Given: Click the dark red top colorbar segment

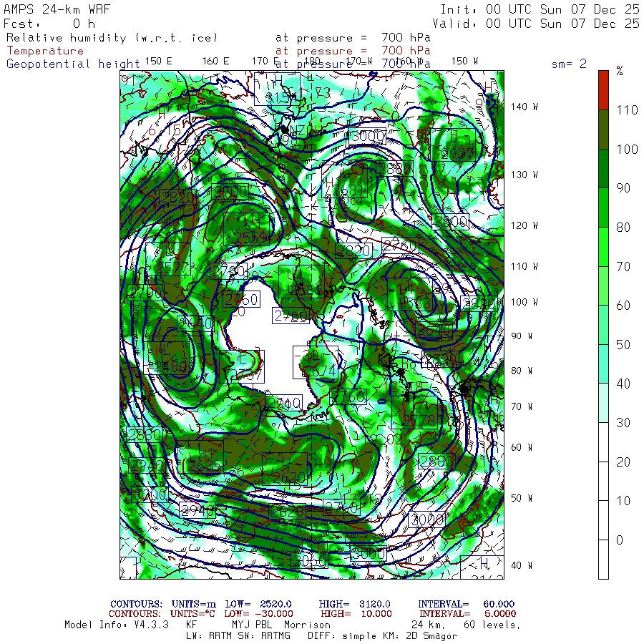Looking at the screenshot, I should [x=603, y=89].
